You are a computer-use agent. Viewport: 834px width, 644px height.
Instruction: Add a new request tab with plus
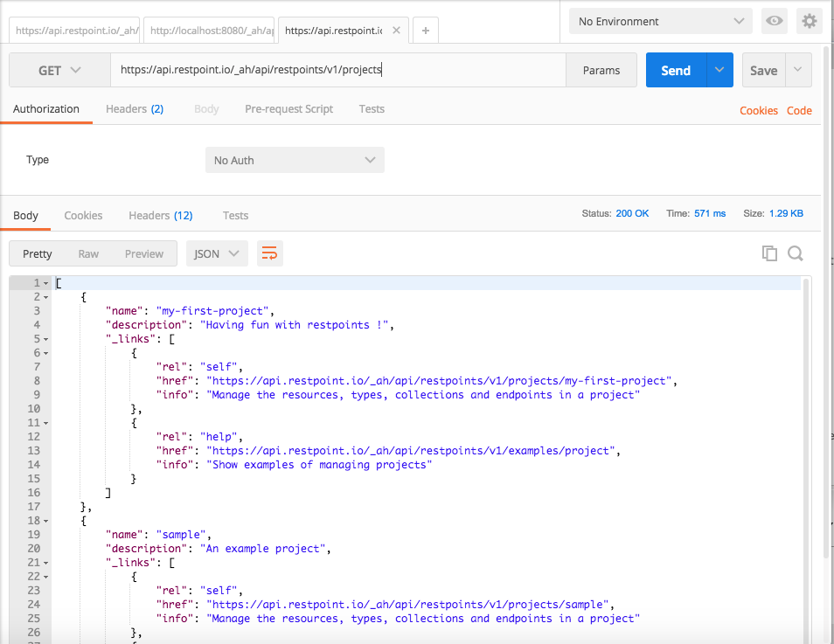[426, 31]
